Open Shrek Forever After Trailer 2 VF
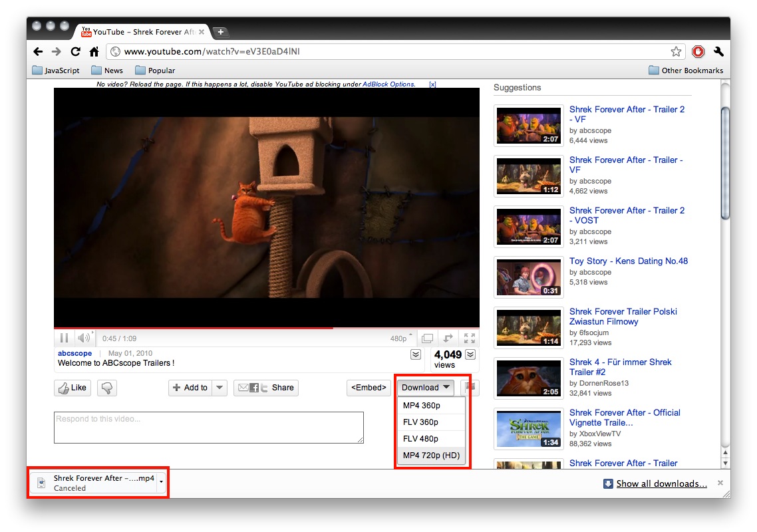757x532 pixels. click(x=627, y=114)
